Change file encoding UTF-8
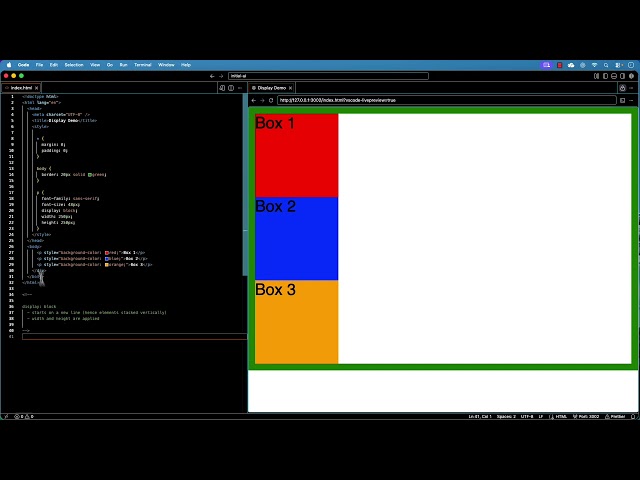Image resolution: width=640 pixels, height=480 pixels. 527,416
